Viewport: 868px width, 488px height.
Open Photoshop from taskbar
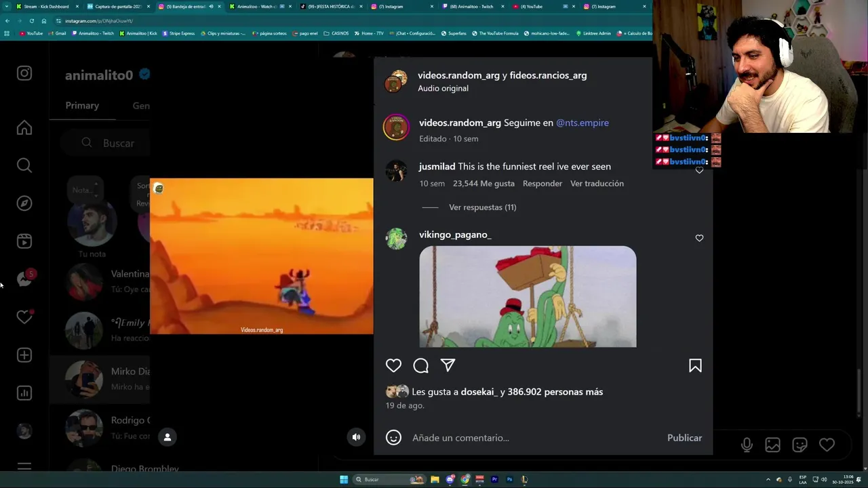[x=509, y=479]
